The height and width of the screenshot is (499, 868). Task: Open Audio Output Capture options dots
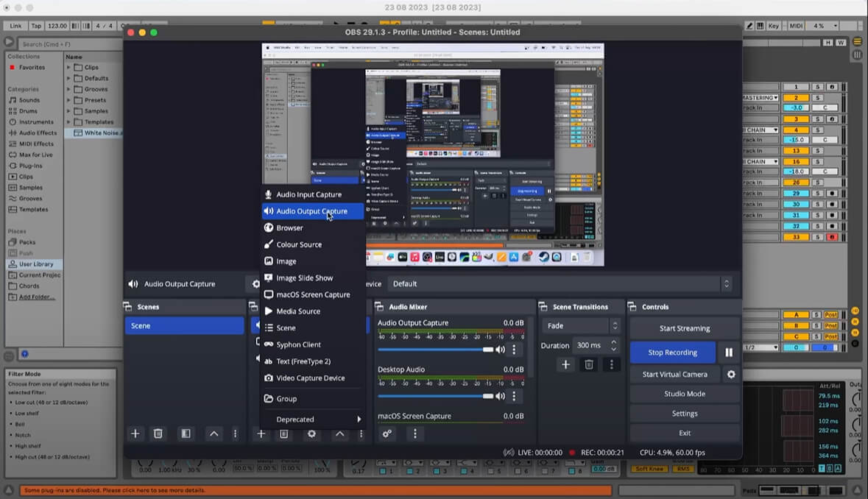point(515,350)
